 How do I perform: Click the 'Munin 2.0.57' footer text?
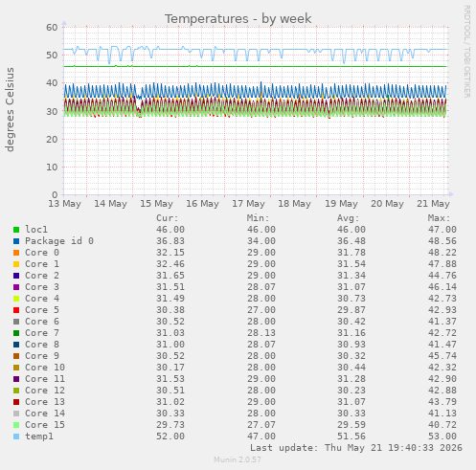[x=238, y=459]
